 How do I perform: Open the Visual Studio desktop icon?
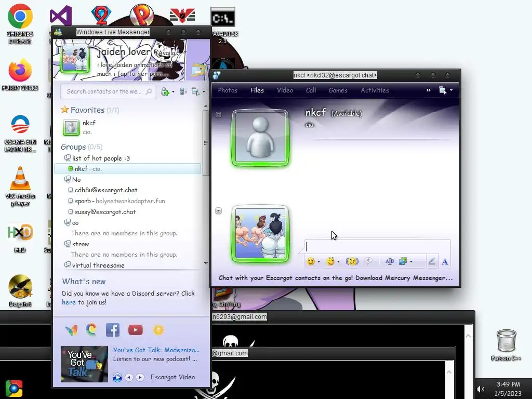tap(61, 16)
